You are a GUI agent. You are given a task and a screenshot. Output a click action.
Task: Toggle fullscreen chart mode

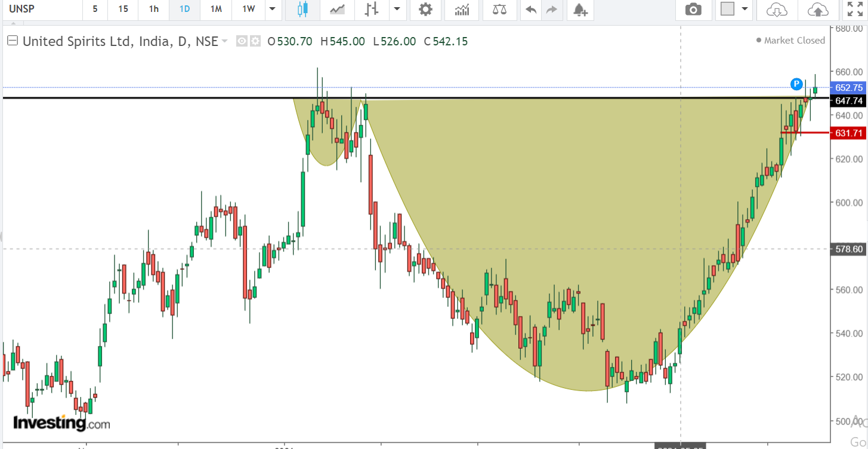pos(855,9)
